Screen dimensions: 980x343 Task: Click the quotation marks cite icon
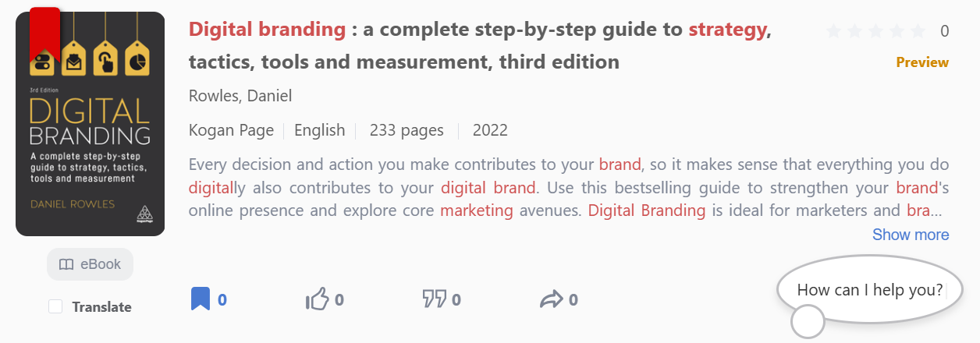point(434,299)
